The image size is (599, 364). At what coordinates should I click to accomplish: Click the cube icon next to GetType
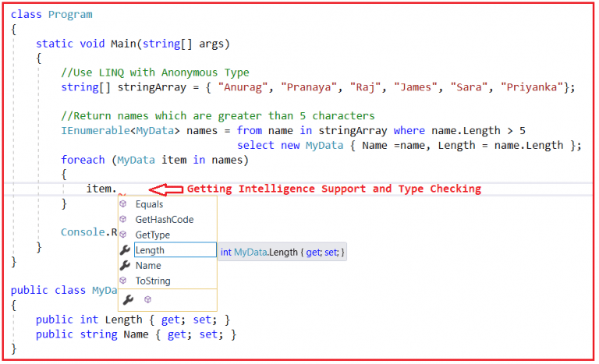click(123, 235)
